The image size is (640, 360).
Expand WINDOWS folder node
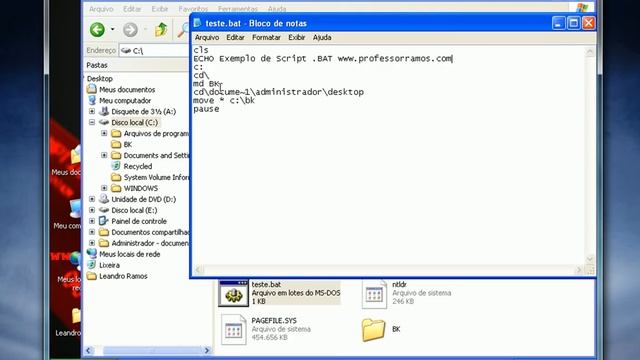click(104, 188)
